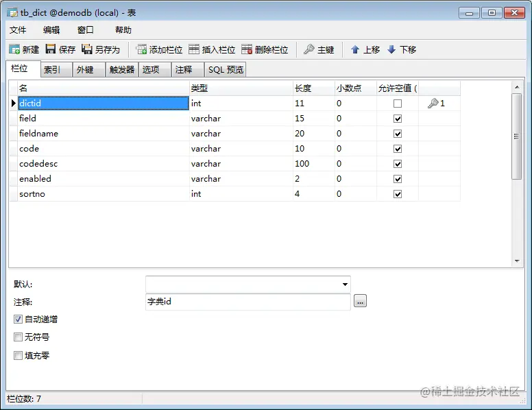Switch to the 选项 (Options) tab
The width and height of the screenshot is (532, 410).
pyautogui.click(x=154, y=69)
